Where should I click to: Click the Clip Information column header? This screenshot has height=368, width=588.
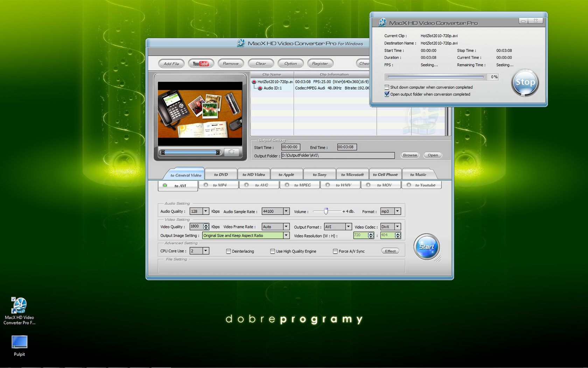[334, 74]
